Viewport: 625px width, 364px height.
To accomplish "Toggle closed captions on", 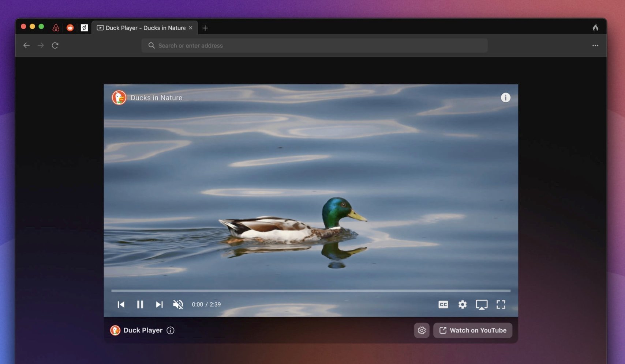I will [443, 304].
